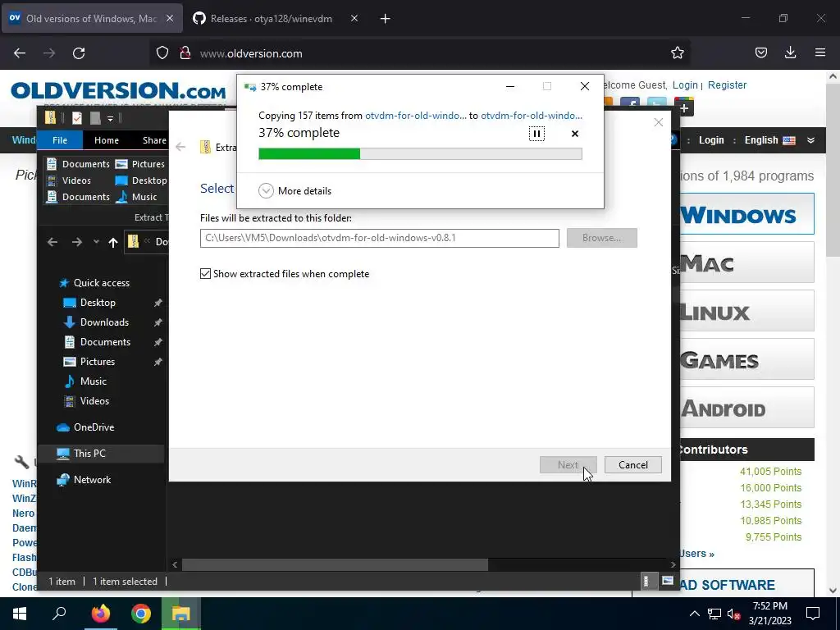Viewport: 840px width, 630px height.
Task: Open the Share ribbon tab
Action: tap(154, 139)
